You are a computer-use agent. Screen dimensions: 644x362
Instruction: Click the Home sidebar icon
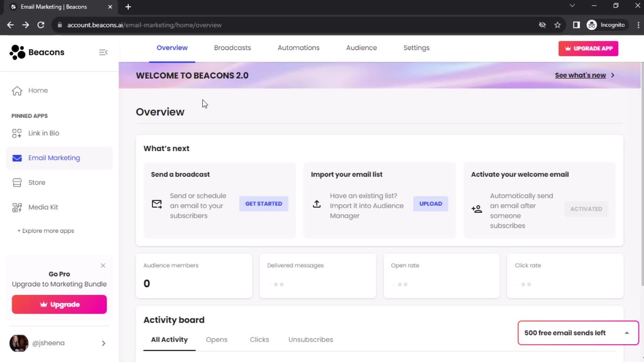17,90
